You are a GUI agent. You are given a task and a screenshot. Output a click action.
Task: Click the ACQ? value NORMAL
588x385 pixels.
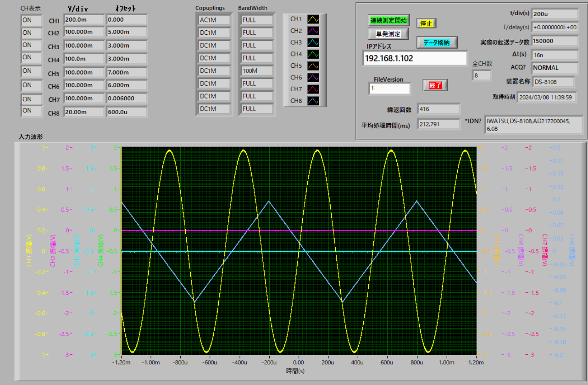(x=555, y=67)
